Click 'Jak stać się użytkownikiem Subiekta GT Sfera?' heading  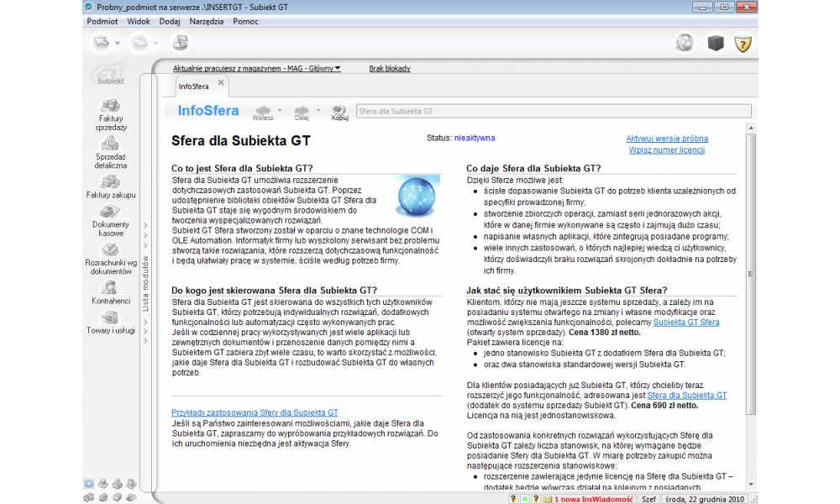pos(567,291)
